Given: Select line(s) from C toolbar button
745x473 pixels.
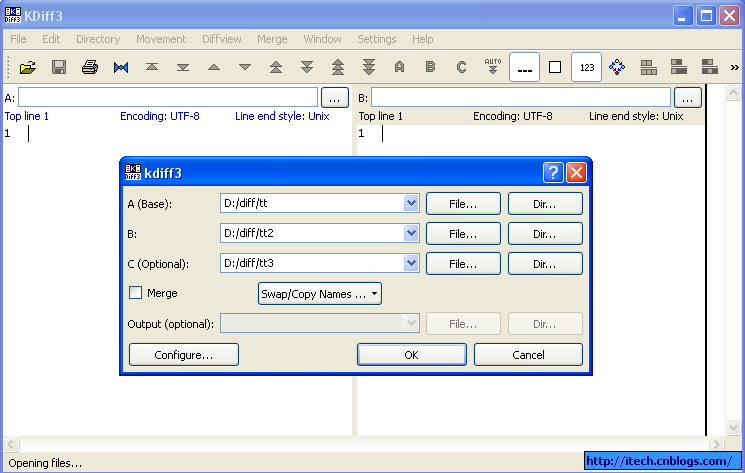Looking at the screenshot, I should (x=461, y=67).
